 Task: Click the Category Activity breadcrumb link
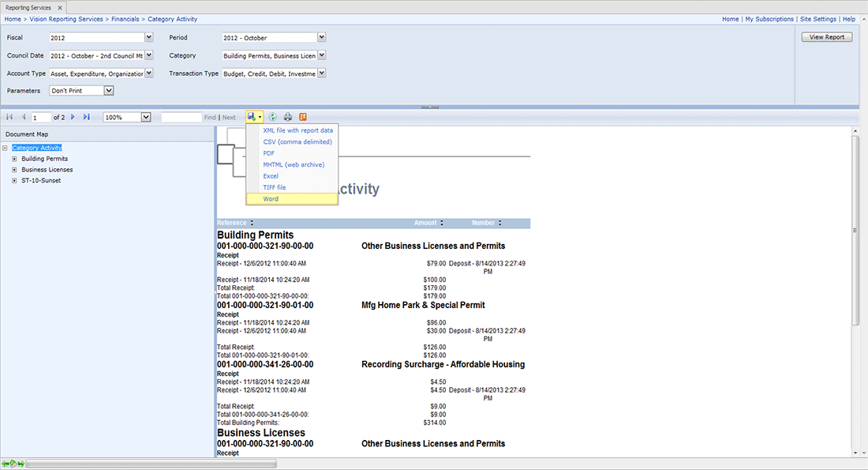click(172, 19)
